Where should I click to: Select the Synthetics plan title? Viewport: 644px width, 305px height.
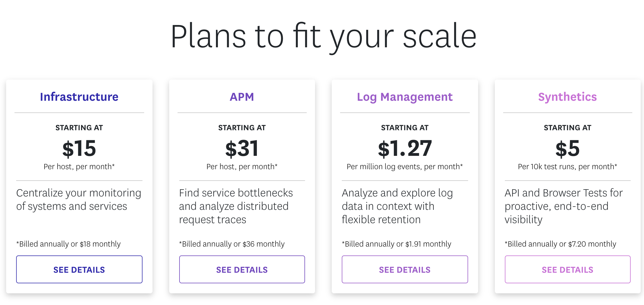point(567,97)
